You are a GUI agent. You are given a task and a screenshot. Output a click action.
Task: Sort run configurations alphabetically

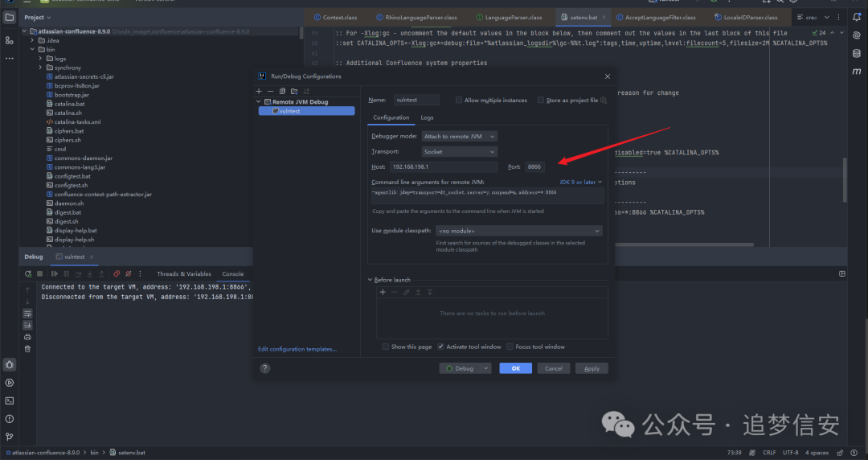(x=306, y=91)
